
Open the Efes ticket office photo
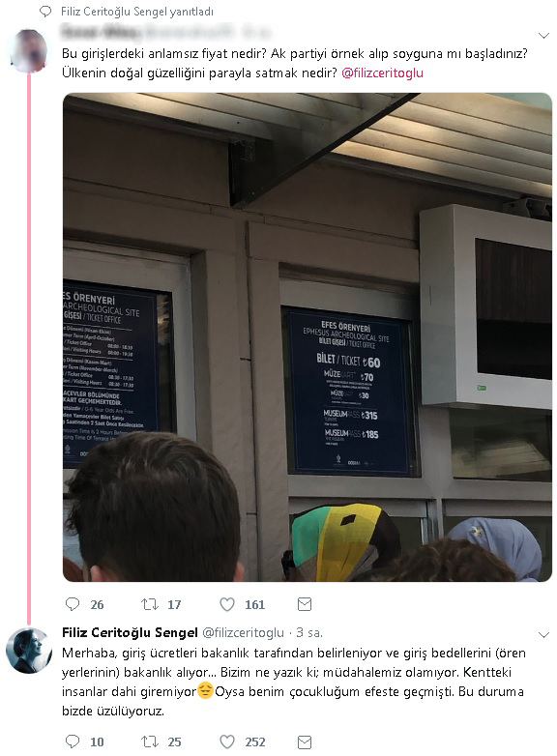point(308,337)
